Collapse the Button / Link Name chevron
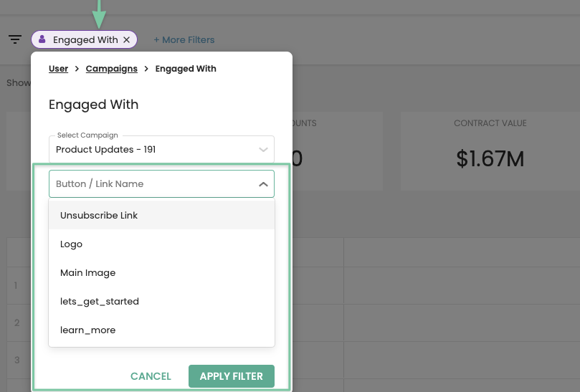The image size is (580, 392). tap(263, 183)
